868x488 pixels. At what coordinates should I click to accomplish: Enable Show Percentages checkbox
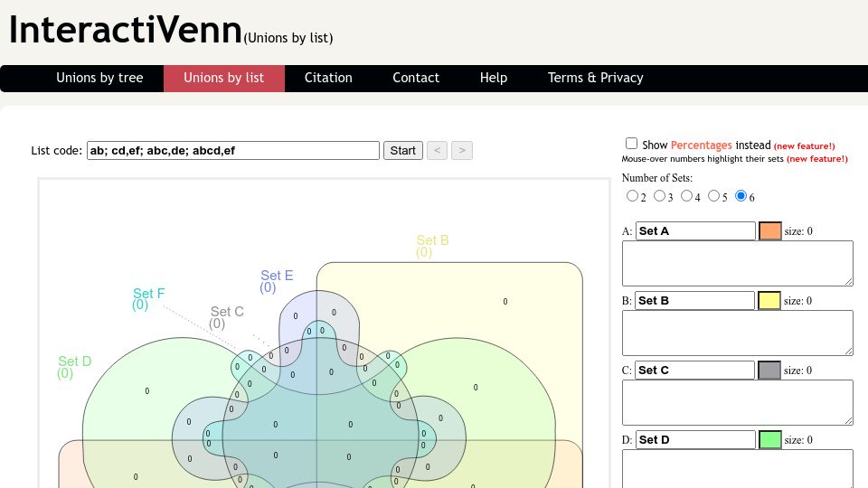point(631,144)
